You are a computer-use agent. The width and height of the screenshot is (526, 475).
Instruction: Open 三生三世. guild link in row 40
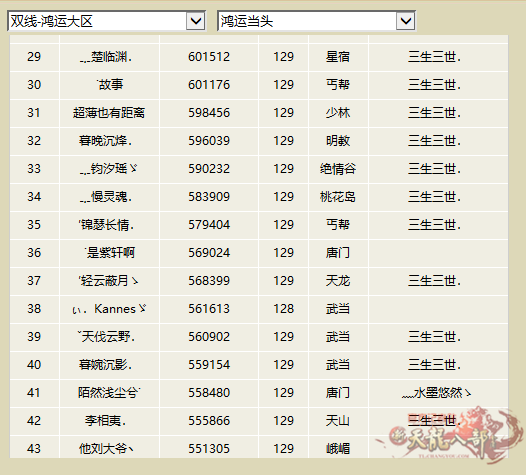coord(434,365)
